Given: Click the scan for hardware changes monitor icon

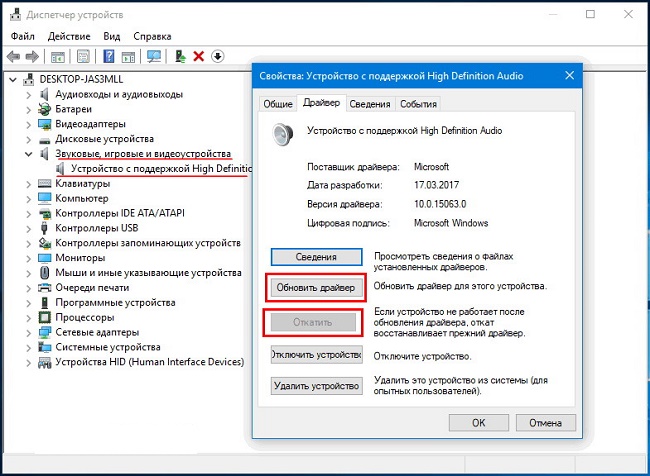Looking at the screenshot, I should pos(154,56).
